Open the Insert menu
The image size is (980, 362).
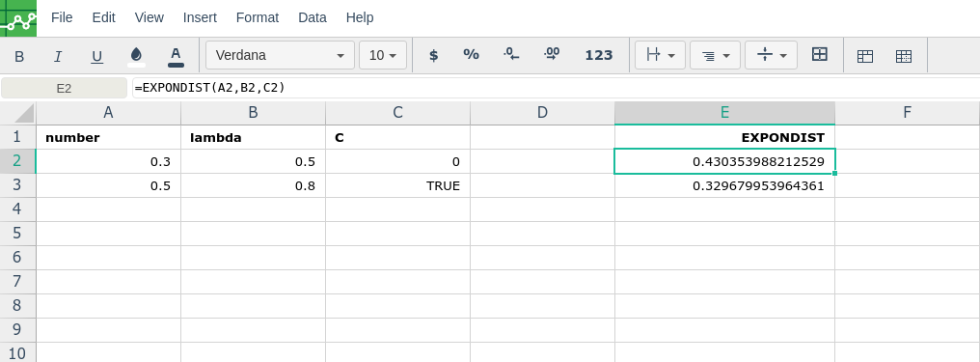coord(200,17)
